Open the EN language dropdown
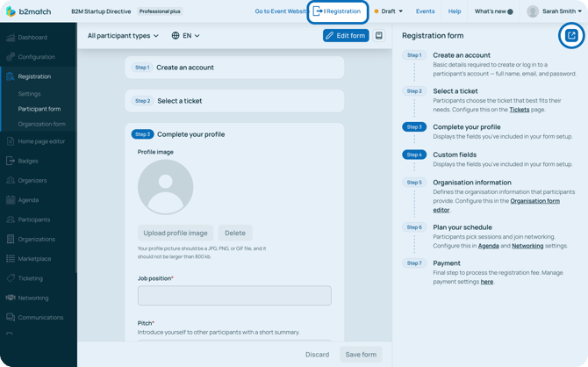 click(x=186, y=36)
